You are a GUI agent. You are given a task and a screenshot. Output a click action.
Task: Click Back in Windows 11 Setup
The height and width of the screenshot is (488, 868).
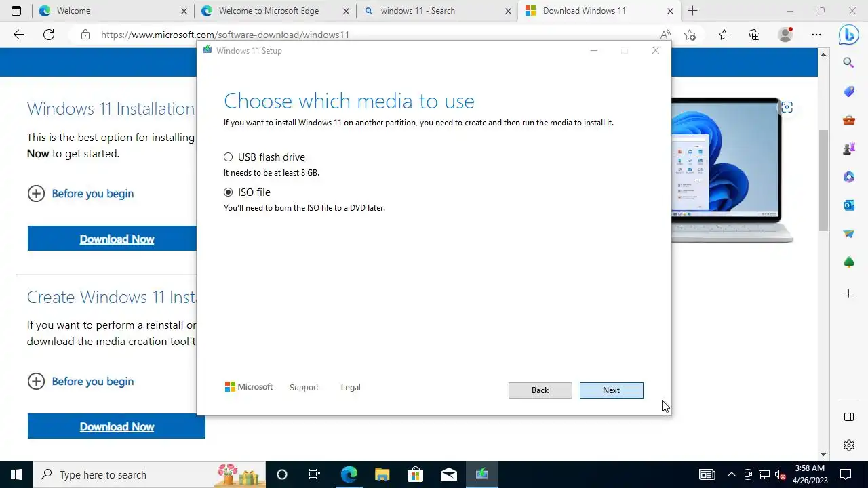[x=540, y=390]
